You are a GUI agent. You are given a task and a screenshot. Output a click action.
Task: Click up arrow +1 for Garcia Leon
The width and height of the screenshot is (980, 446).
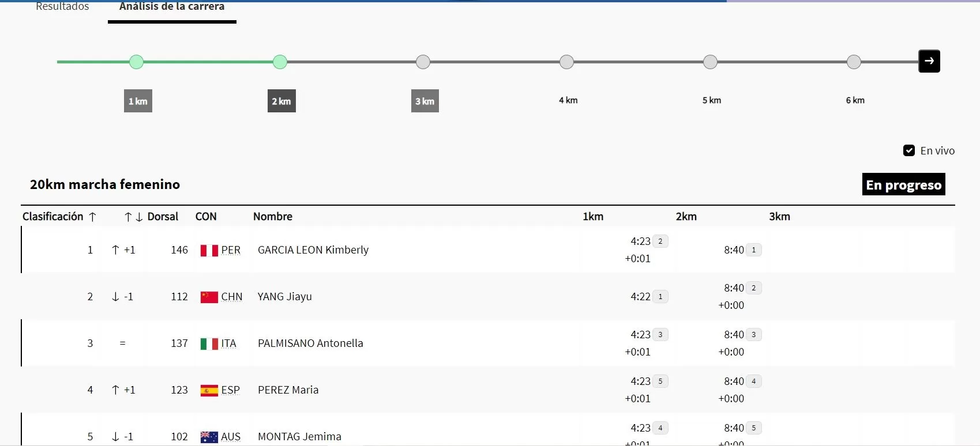pos(123,250)
